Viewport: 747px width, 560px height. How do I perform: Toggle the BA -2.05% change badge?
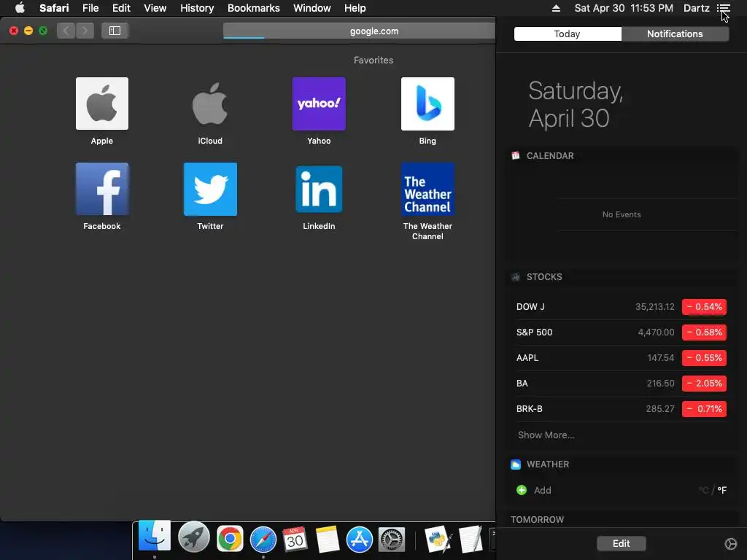tap(704, 384)
